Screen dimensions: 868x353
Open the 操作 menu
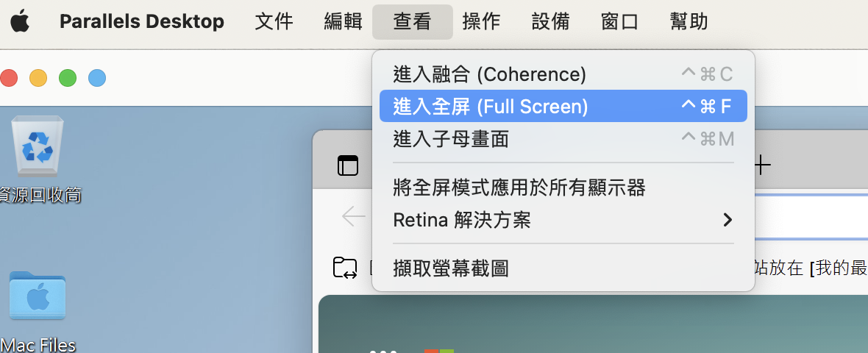click(x=481, y=21)
